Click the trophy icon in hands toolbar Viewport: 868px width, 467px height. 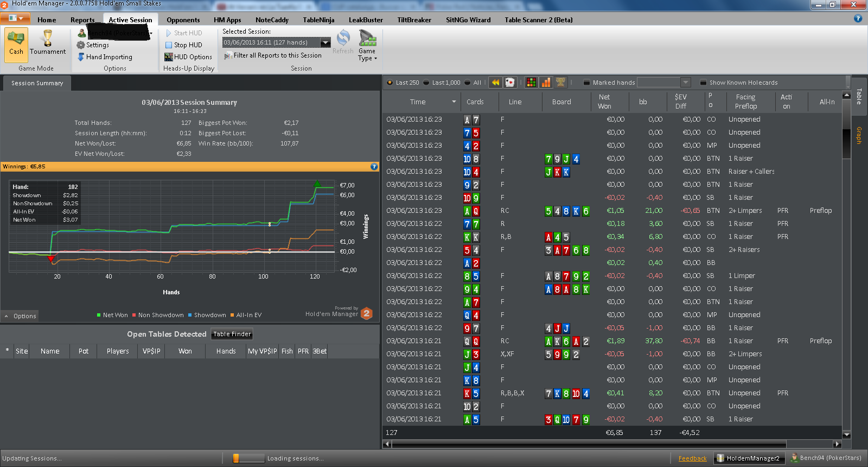click(560, 82)
